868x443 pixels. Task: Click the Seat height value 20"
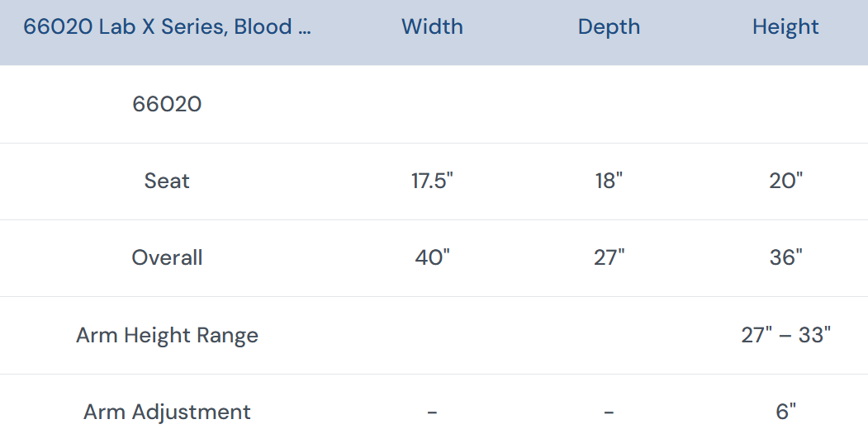click(x=785, y=181)
